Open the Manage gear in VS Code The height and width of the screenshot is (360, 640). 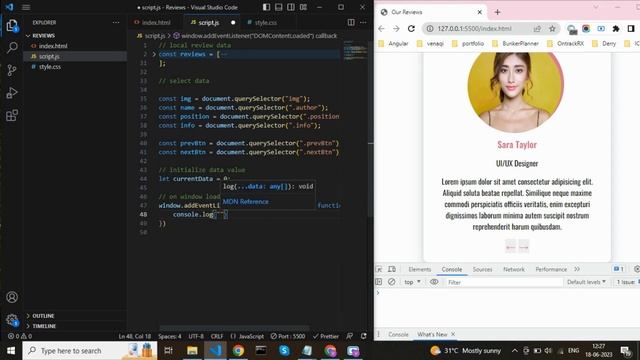(x=12, y=320)
